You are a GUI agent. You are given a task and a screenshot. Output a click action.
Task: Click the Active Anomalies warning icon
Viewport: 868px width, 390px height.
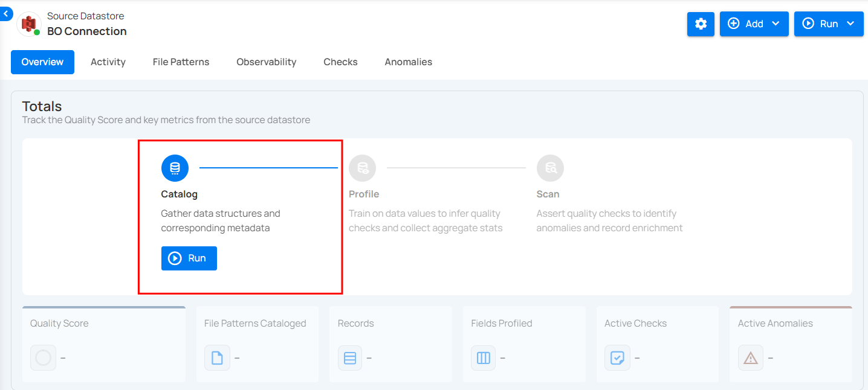(x=750, y=358)
